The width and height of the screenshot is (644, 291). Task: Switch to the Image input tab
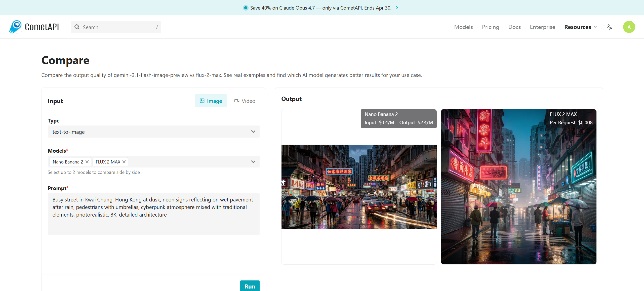211,101
